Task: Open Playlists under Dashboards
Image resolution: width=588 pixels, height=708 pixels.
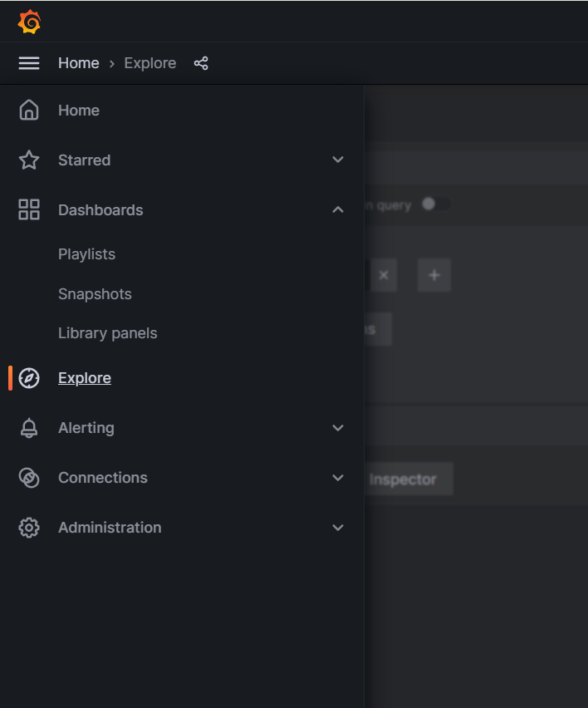Action: pos(86,254)
